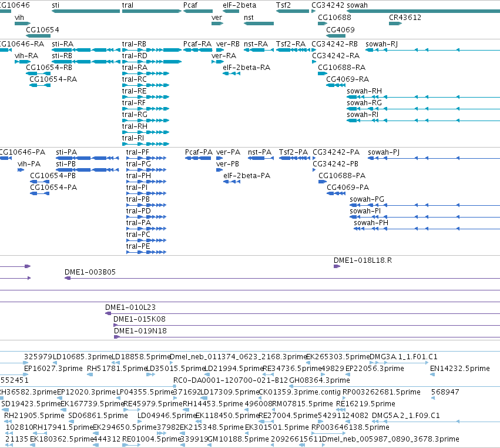Open the tral-PE protein feature

pyautogui.click(x=146, y=252)
